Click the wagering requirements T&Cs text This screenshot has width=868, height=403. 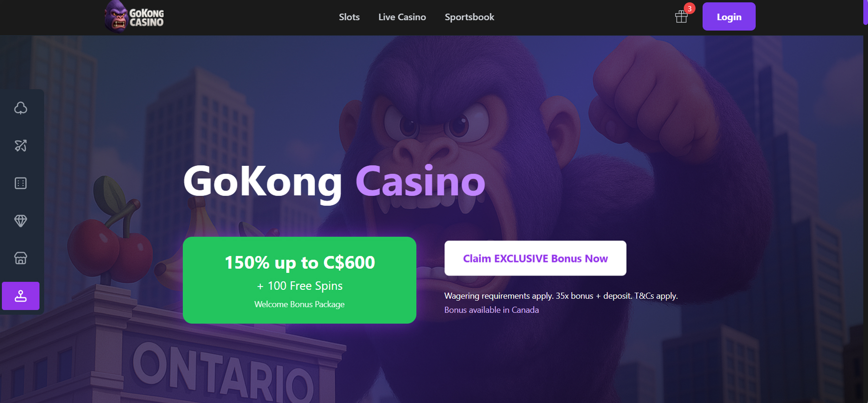click(561, 296)
